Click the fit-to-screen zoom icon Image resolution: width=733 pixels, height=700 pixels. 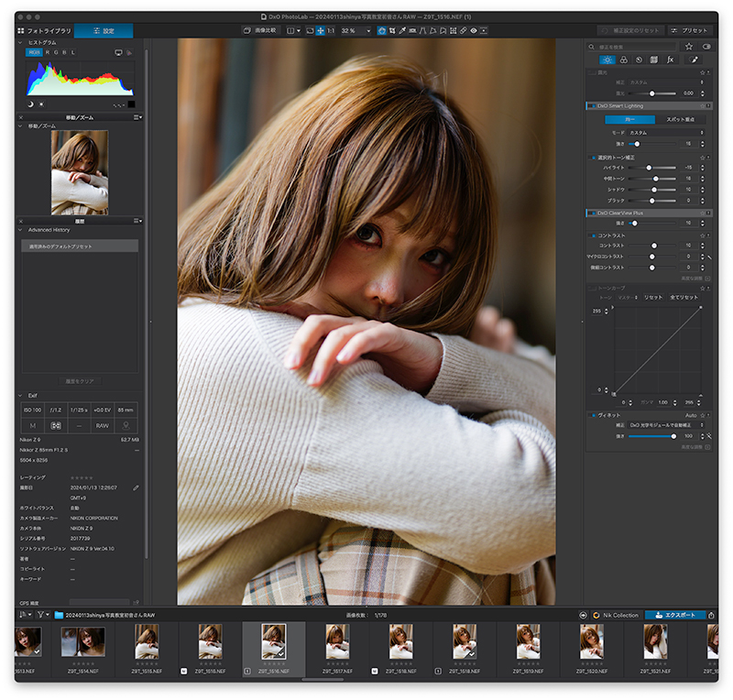tap(310, 31)
